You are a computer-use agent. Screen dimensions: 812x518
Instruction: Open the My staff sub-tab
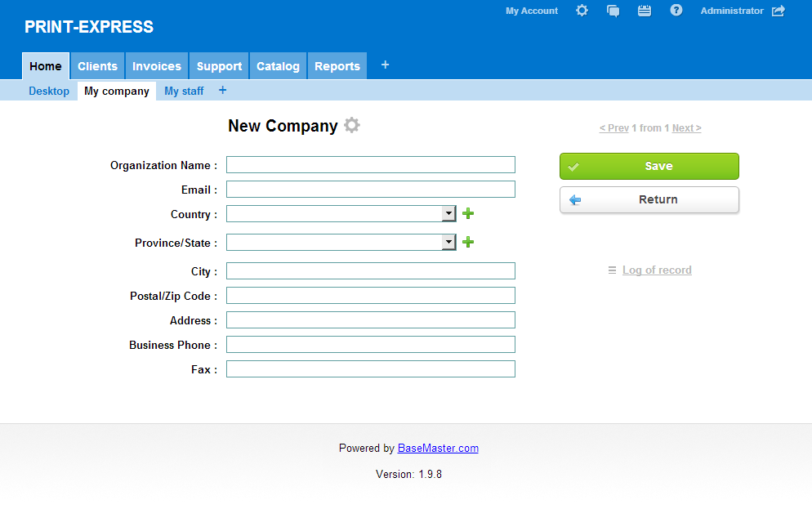pos(184,92)
